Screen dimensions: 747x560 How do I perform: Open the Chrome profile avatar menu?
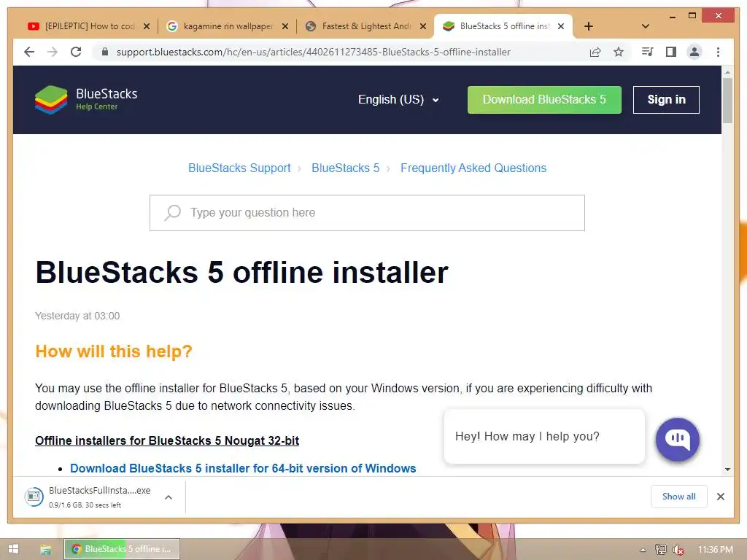pos(694,52)
